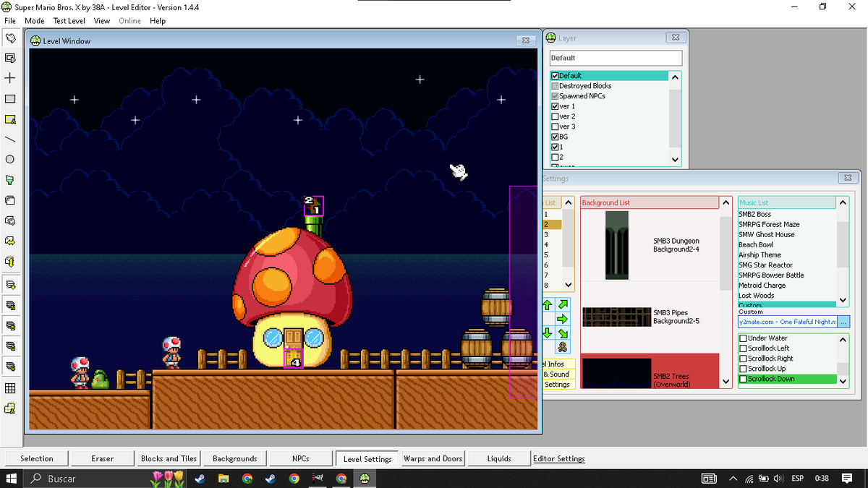Open the View menu
Image resolution: width=868 pixels, height=488 pixels.
coord(102,21)
